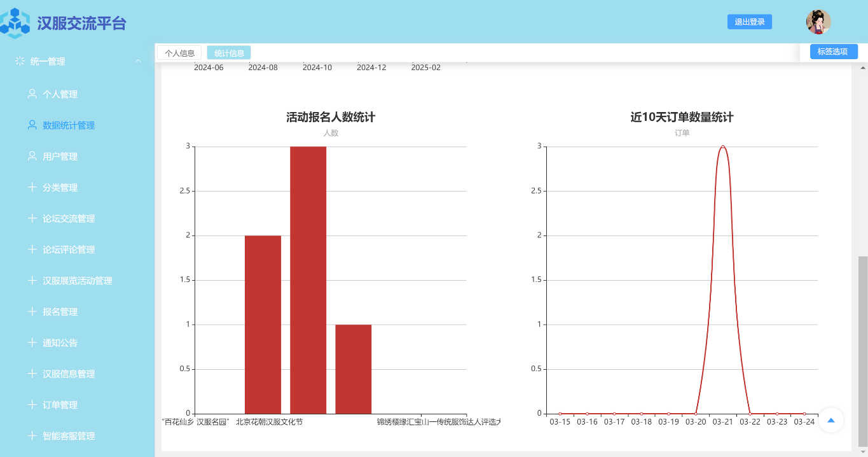
Task: Click the 03-20 axis label
Action: point(696,422)
